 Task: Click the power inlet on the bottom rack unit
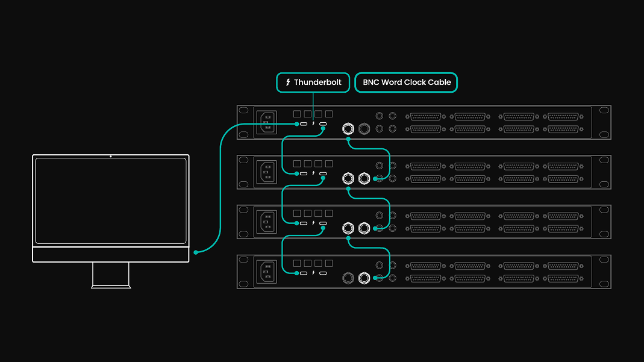point(266,272)
